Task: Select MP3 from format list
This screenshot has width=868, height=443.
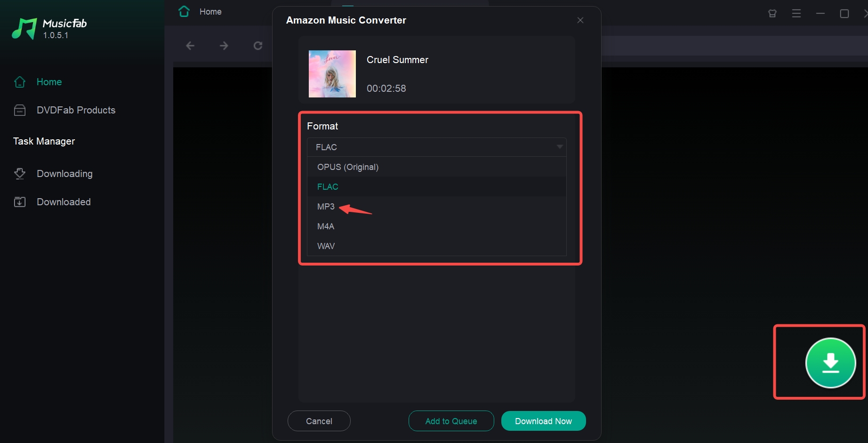Action: pyautogui.click(x=326, y=207)
